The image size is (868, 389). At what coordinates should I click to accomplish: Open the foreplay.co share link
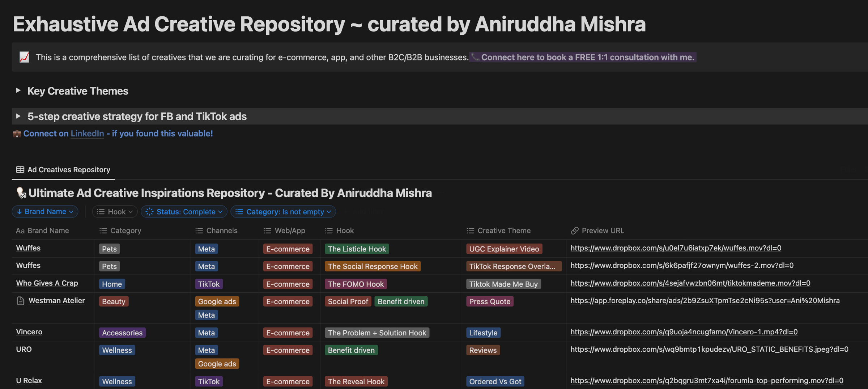coord(705,301)
